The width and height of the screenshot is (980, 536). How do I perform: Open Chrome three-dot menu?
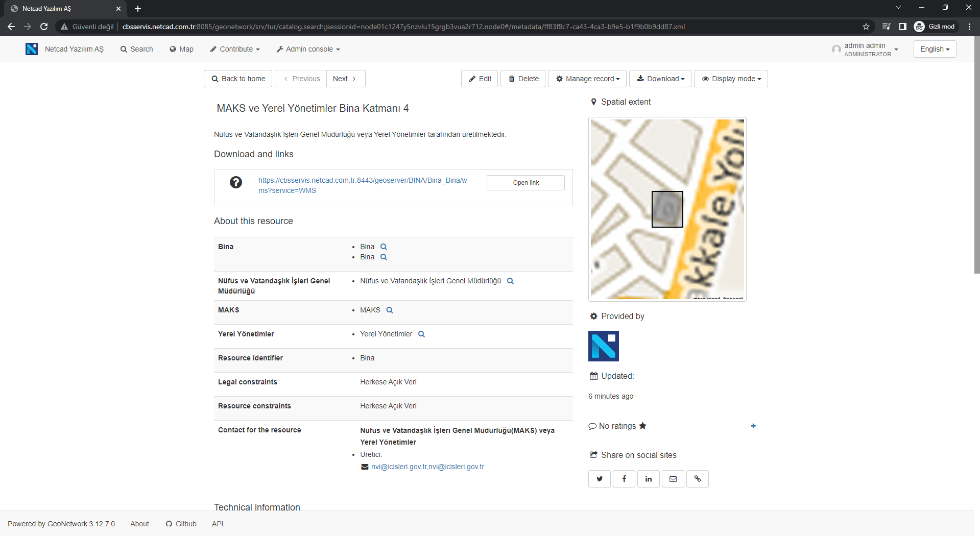point(969,27)
